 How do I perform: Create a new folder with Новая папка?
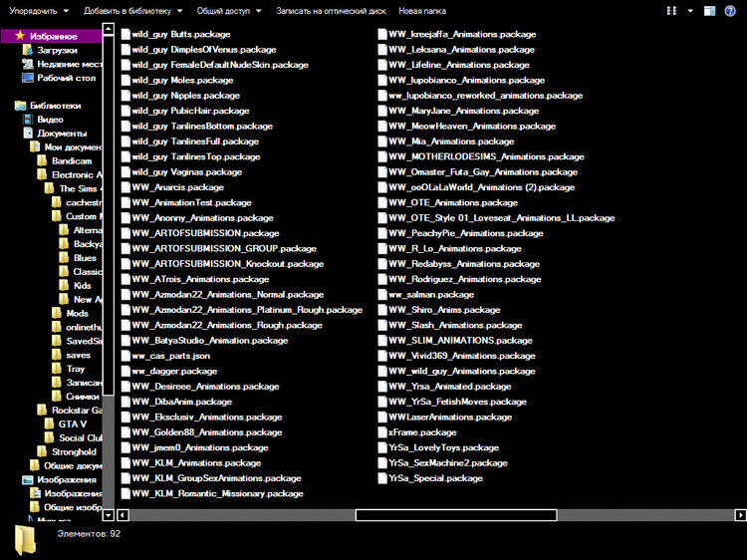click(x=422, y=11)
